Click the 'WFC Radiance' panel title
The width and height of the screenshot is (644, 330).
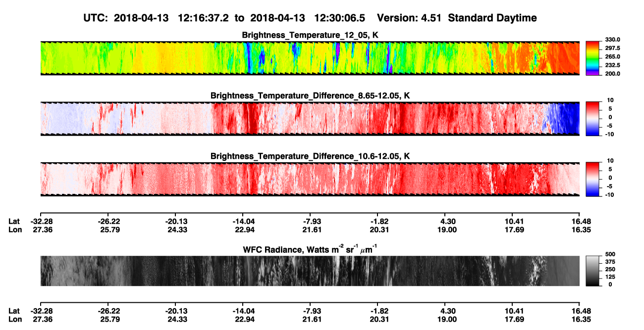[x=310, y=249]
